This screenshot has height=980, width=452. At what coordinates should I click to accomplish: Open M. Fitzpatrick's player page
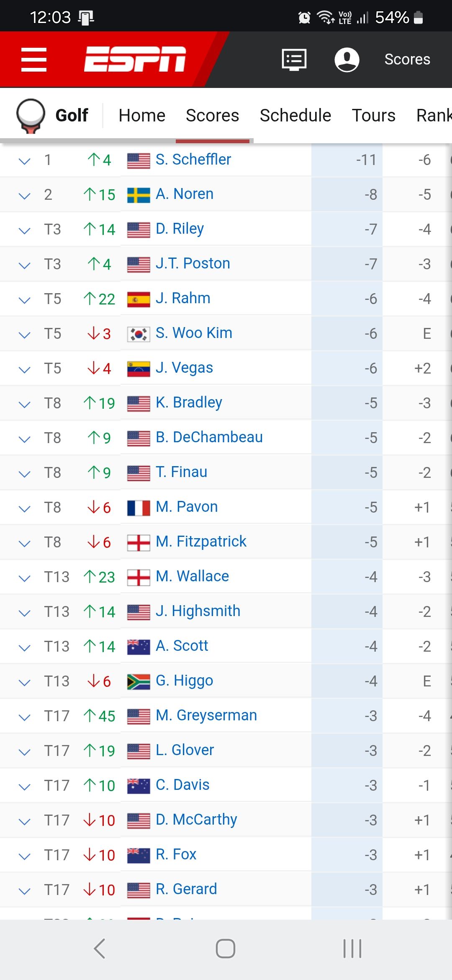pos(201,542)
